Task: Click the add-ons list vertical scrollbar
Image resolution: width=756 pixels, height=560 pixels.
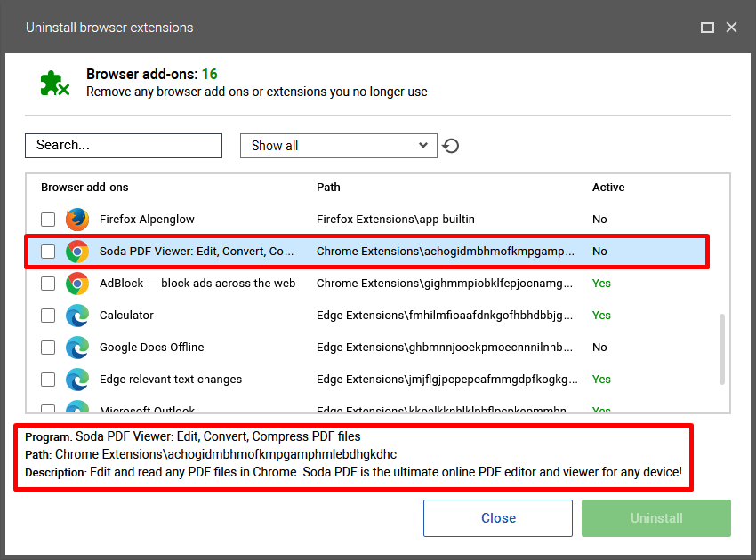Action: pos(722,349)
